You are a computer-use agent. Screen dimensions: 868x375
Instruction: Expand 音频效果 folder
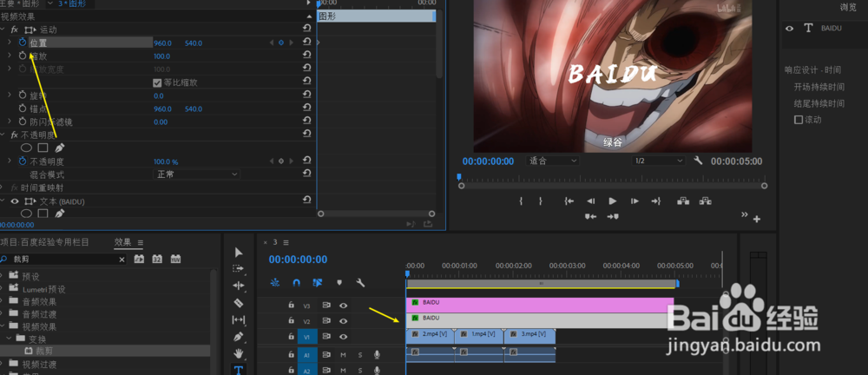click(3, 301)
